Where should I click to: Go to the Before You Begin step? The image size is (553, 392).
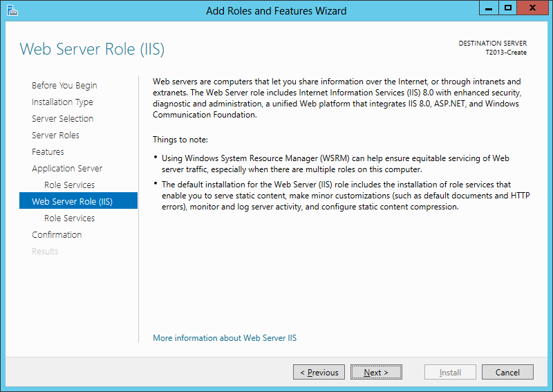[64, 86]
